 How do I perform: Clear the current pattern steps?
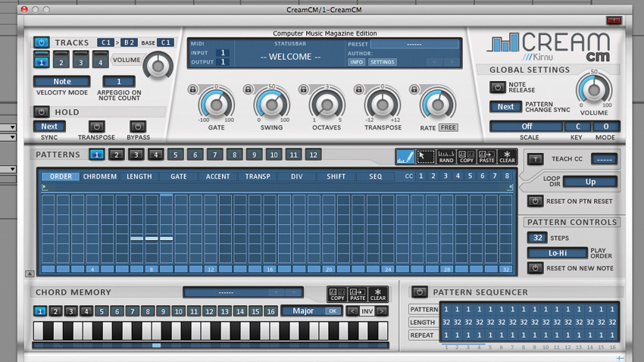pyautogui.click(x=507, y=156)
